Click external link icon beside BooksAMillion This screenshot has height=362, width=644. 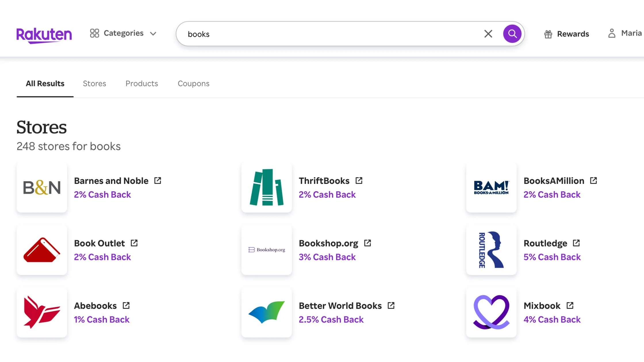(x=593, y=180)
